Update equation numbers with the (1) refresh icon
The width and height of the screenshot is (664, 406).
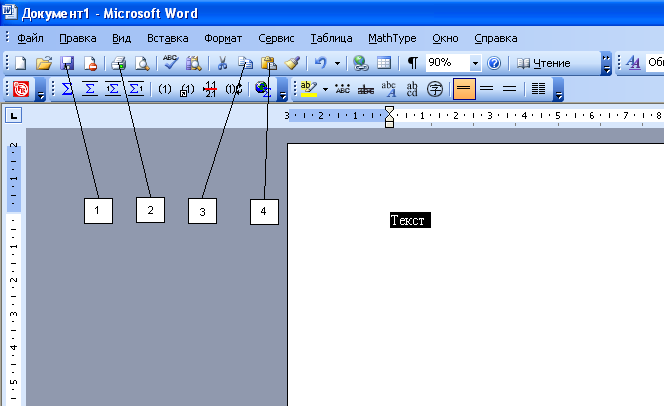(233, 89)
